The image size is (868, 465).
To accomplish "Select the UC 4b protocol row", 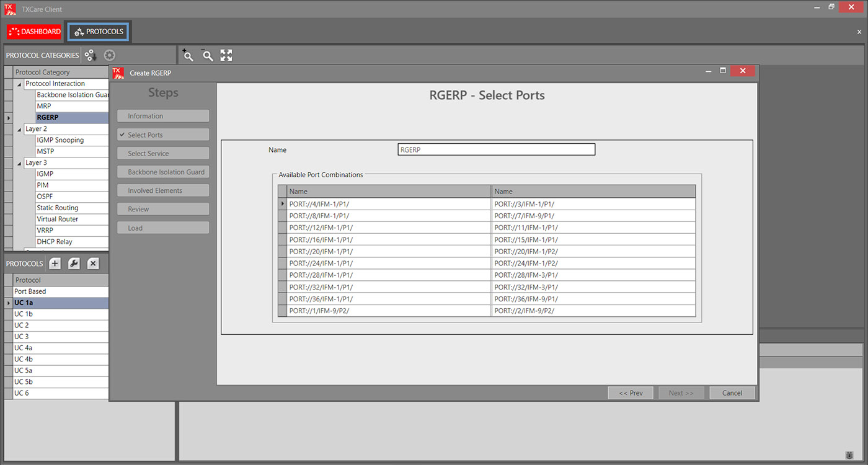I will tap(61, 359).
